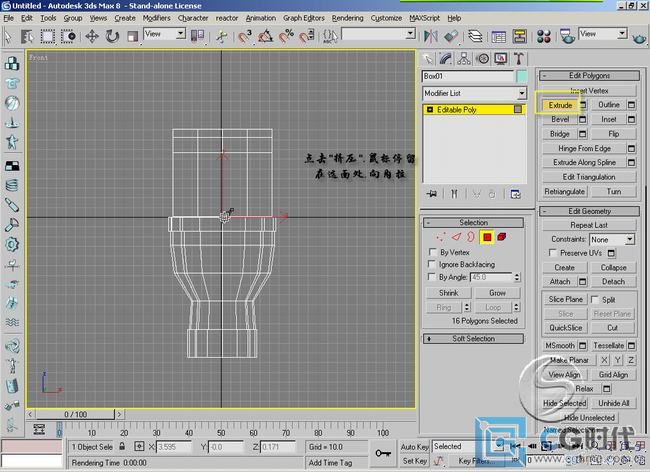Collapse the Edit Polygons rollout

[589, 75]
